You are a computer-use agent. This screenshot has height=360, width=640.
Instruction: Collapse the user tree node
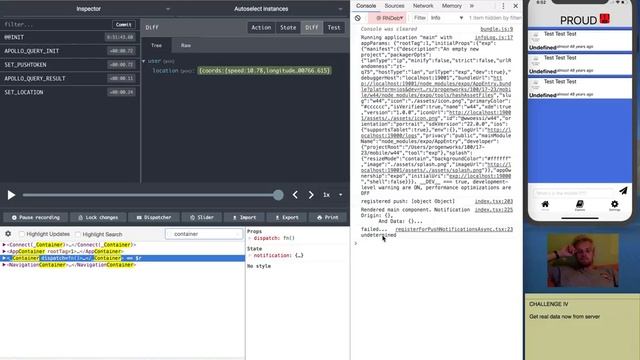144,61
